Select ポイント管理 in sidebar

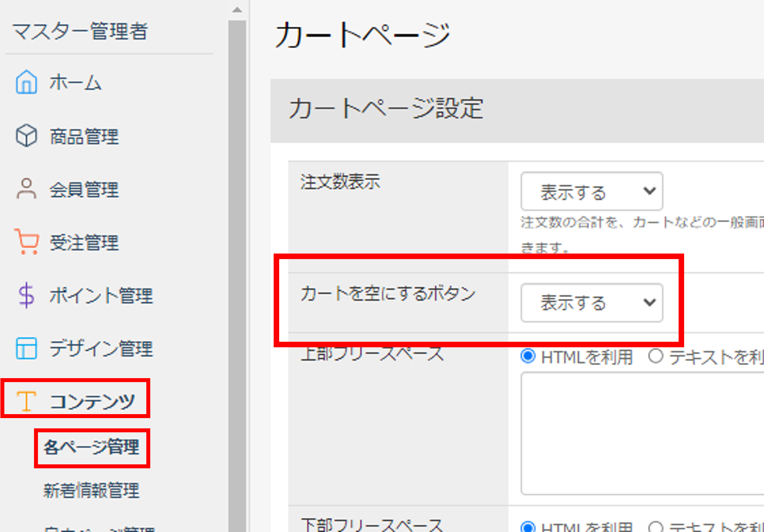(x=101, y=295)
